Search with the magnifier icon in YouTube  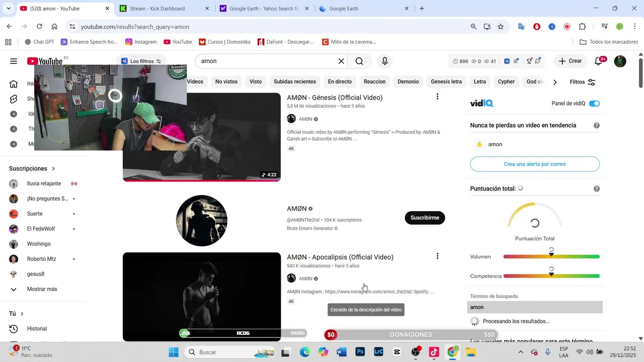(359, 61)
